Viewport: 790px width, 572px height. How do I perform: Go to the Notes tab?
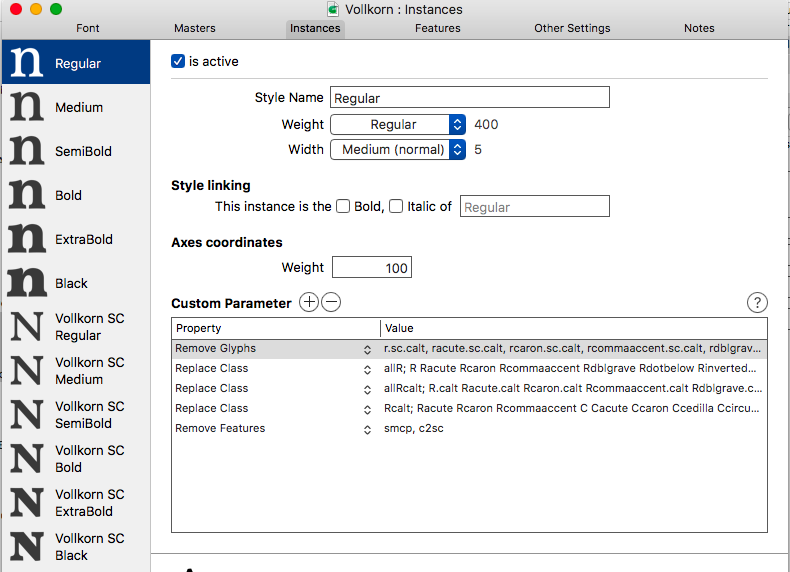tap(699, 28)
